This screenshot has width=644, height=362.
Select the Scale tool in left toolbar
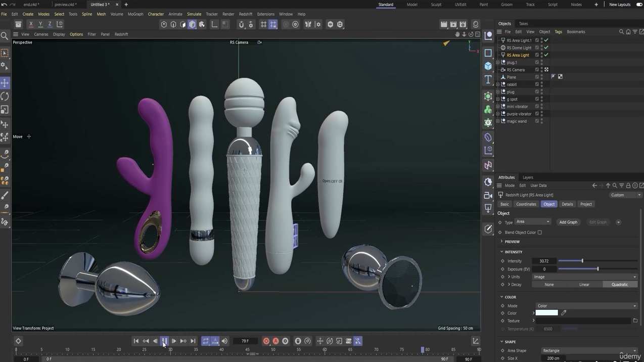[x=5, y=110]
